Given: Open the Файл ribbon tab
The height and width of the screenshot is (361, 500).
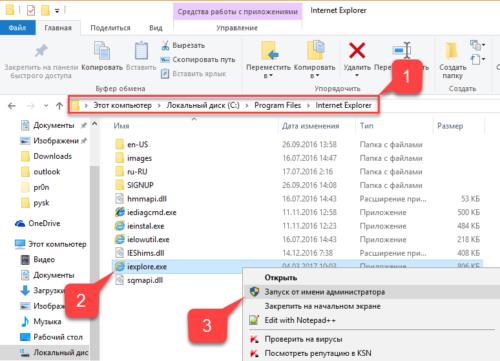Looking at the screenshot, I should [x=18, y=28].
